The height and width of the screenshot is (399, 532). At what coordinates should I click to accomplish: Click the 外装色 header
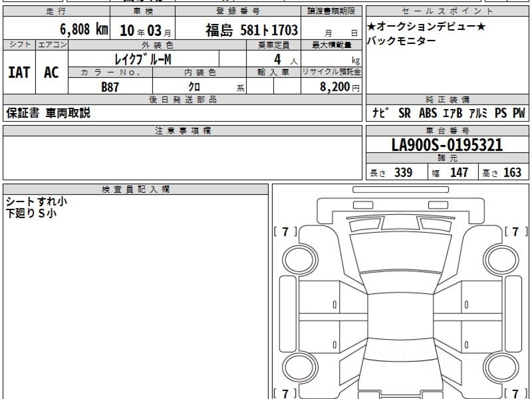(157, 45)
